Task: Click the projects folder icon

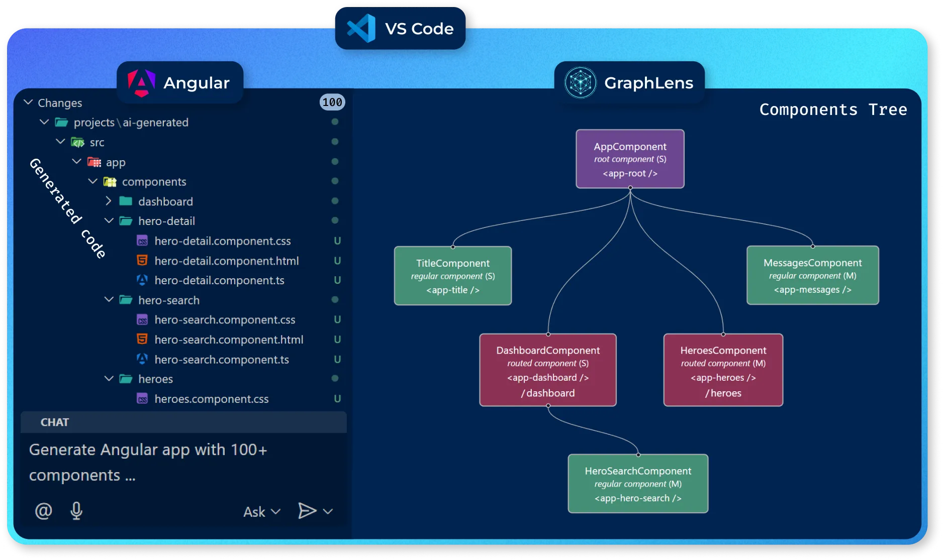Action: coord(61,122)
